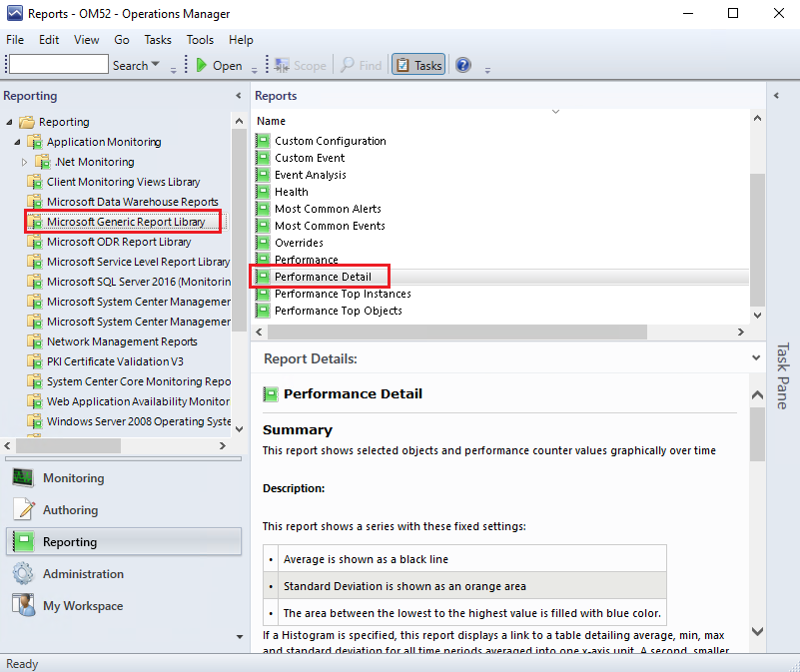Open the Go menu

pyautogui.click(x=122, y=40)
